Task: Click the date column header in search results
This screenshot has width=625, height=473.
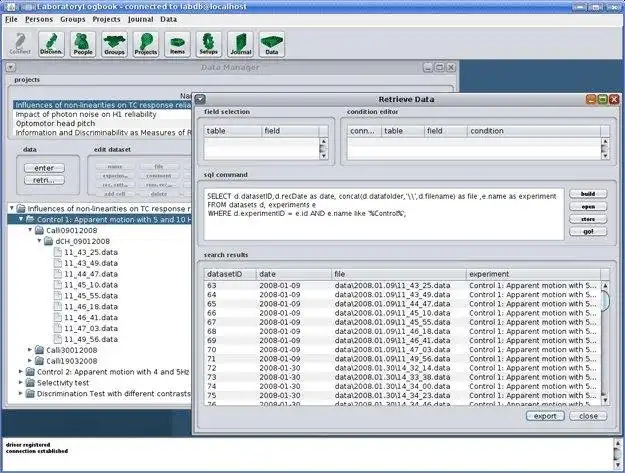Action: [294, 274]
